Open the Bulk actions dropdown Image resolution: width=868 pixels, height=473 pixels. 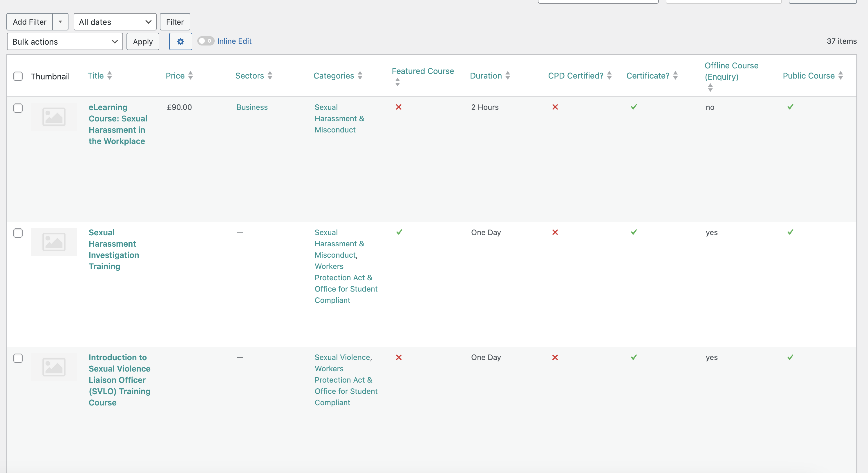tap(65, 42)
